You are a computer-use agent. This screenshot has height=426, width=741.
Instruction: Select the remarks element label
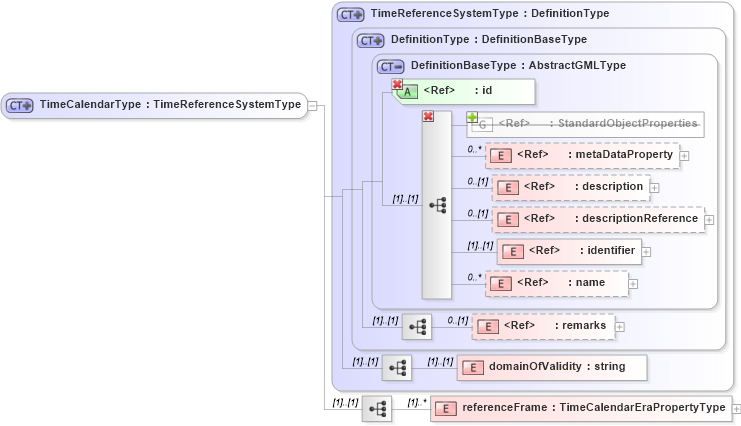pyautogui.click(x=555, y=326)
